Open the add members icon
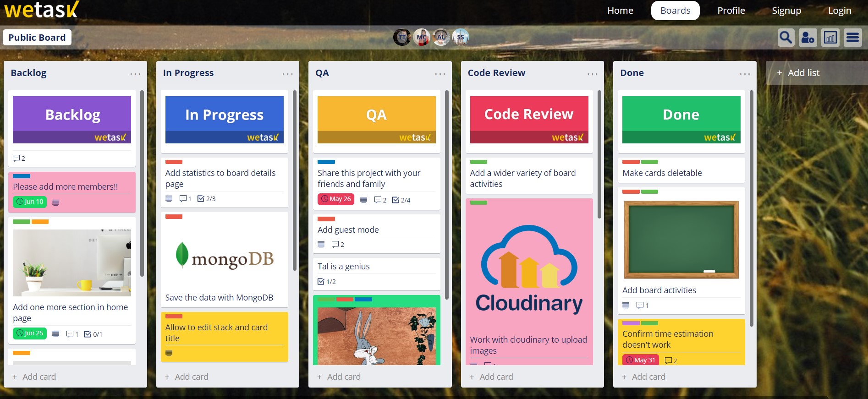 [x=808, y=38]
